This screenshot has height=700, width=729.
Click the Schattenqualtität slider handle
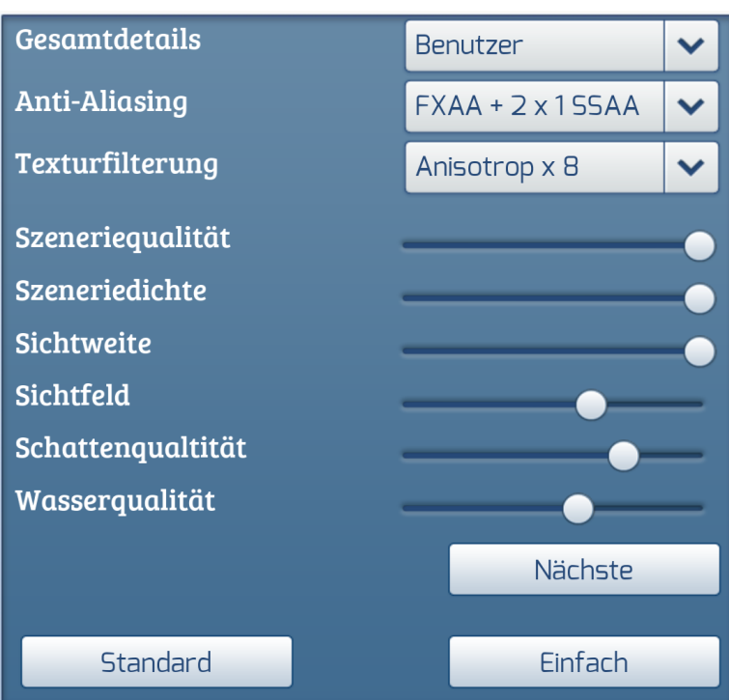pyautogui.click(x=624, y=457)
